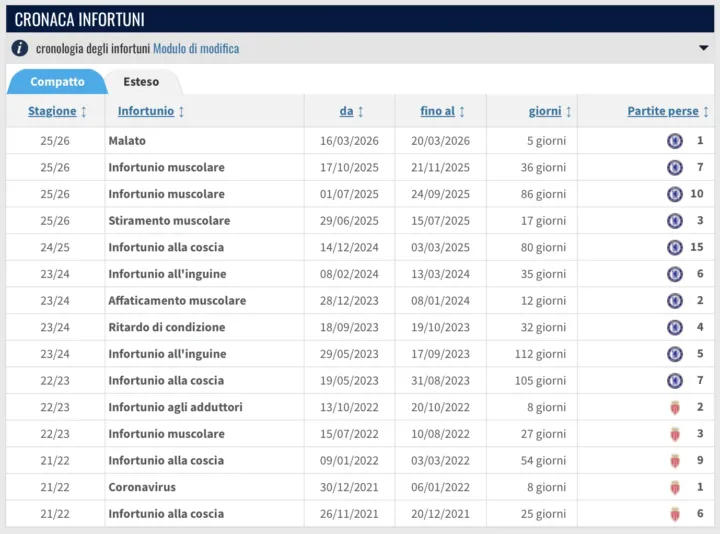Click the Chelsea badge in the Infortunio alla coscia 24/25 row

click(x=675, y=247)
